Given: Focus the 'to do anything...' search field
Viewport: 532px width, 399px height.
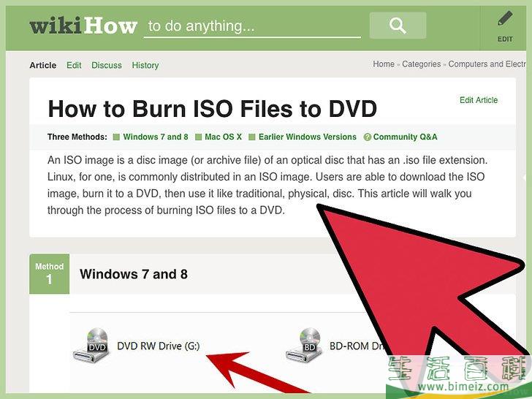Looking at the screenshot, I should point(252,26).
